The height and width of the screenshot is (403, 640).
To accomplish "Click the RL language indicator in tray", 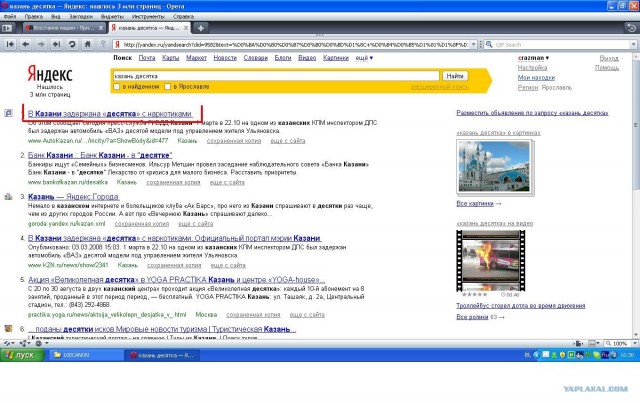I will click(x=527, y=355).
